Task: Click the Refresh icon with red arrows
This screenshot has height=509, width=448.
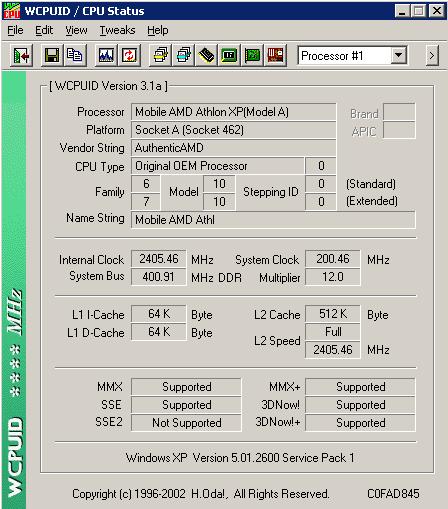Action: (x=129, y=55)
